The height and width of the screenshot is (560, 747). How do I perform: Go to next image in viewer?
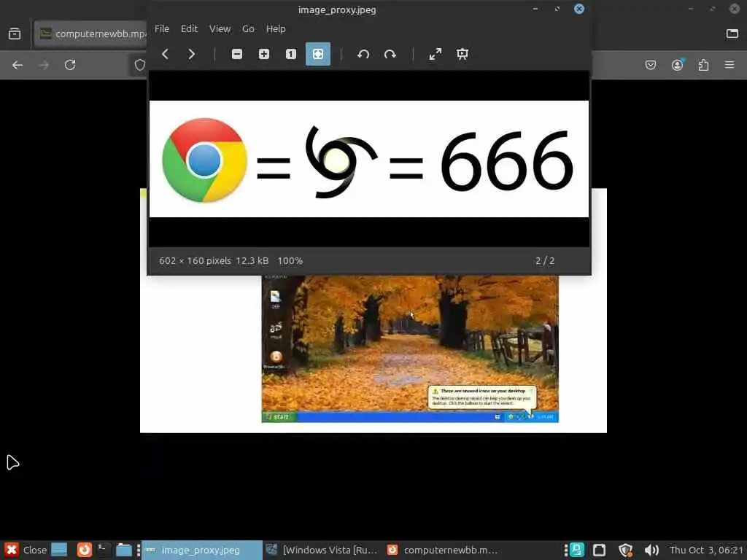(x=192, y=54)
